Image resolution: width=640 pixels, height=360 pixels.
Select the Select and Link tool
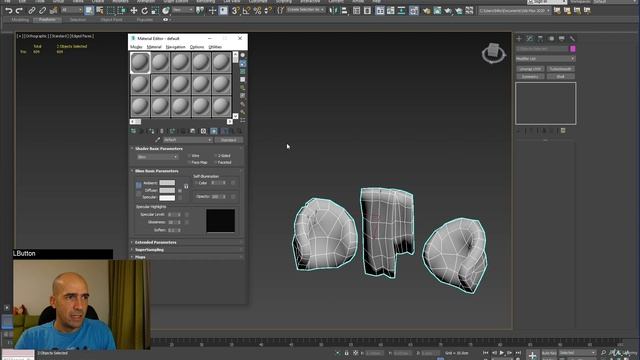tap(32, 11)
